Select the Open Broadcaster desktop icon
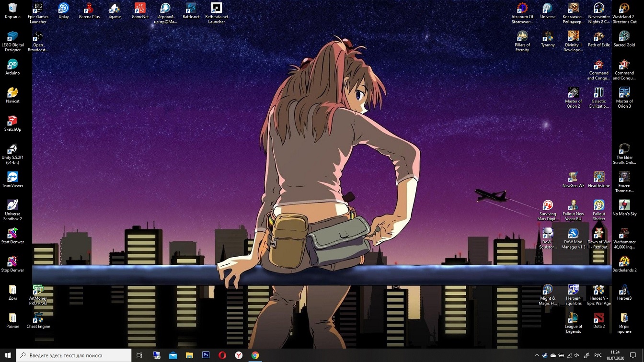 pos(38,42)
